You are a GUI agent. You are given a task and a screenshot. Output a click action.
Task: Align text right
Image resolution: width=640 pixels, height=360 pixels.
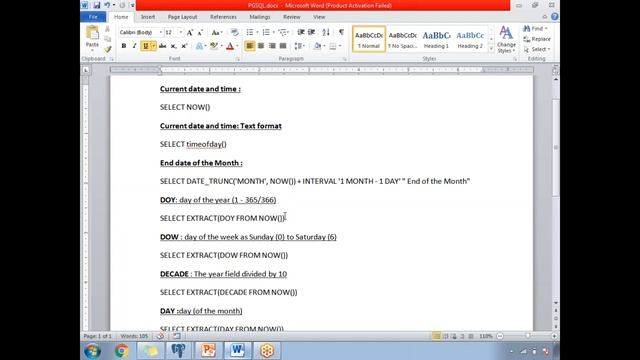point(272,46)
